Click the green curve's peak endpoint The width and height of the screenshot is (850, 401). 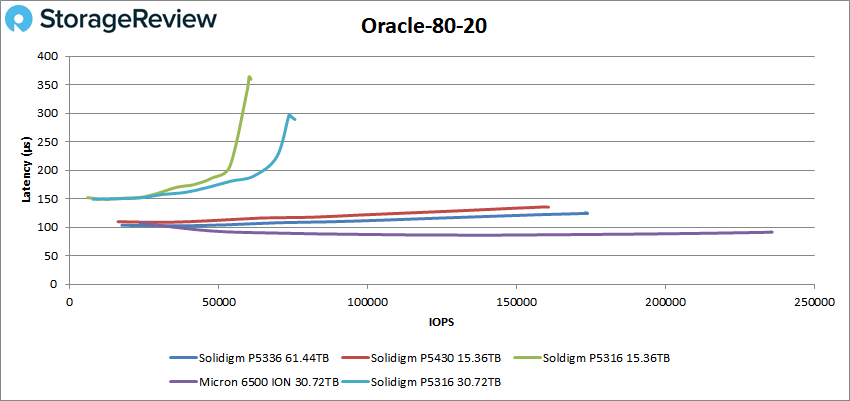coord(249,77)
